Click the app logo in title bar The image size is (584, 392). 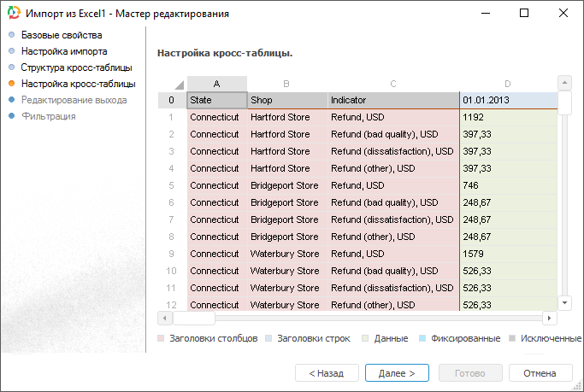pyautogui.click(x=14, y=14)
